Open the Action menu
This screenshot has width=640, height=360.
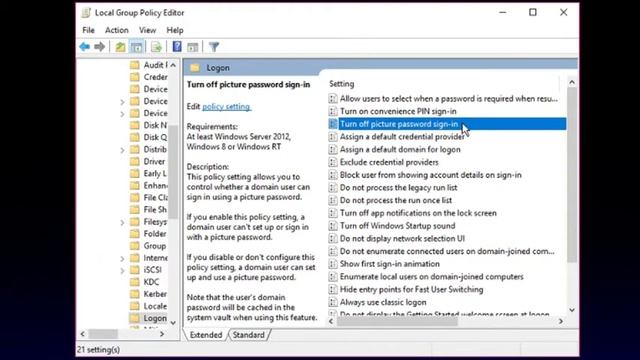pyautogui.click(x=117, y=30)
